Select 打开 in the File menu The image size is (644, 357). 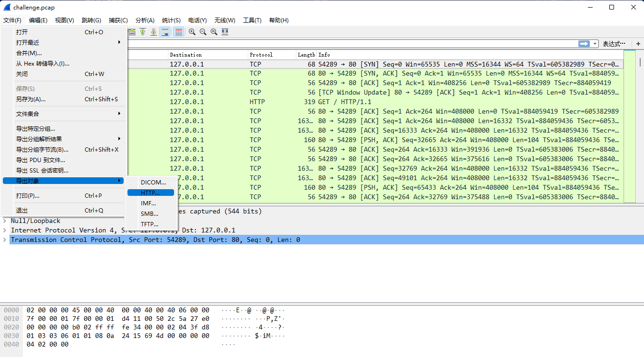tap(63, 32)
